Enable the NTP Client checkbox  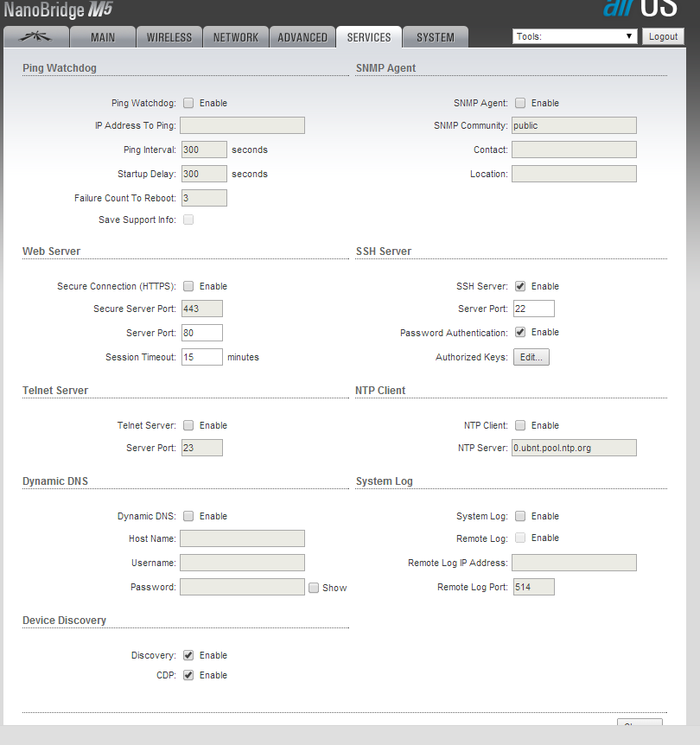pyautogui.click(x=520, y=425)
